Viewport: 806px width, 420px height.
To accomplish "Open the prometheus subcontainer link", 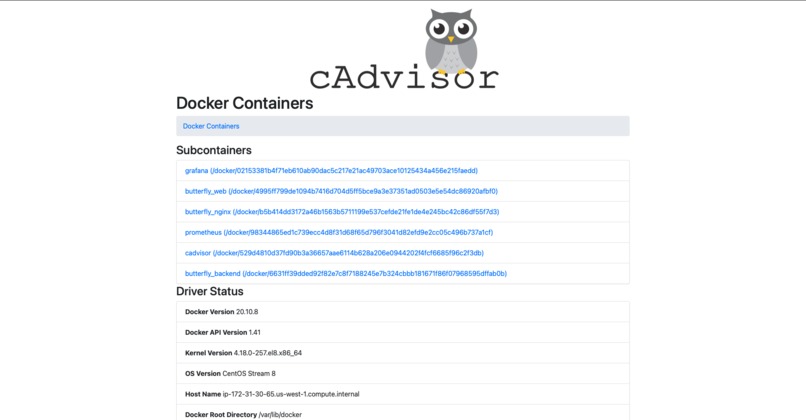I will (x=339, y=232).
